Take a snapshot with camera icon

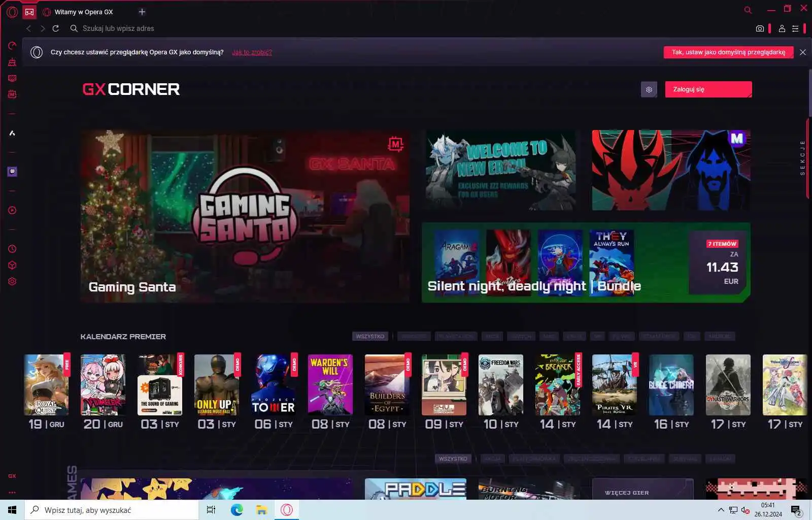(760, 28)
